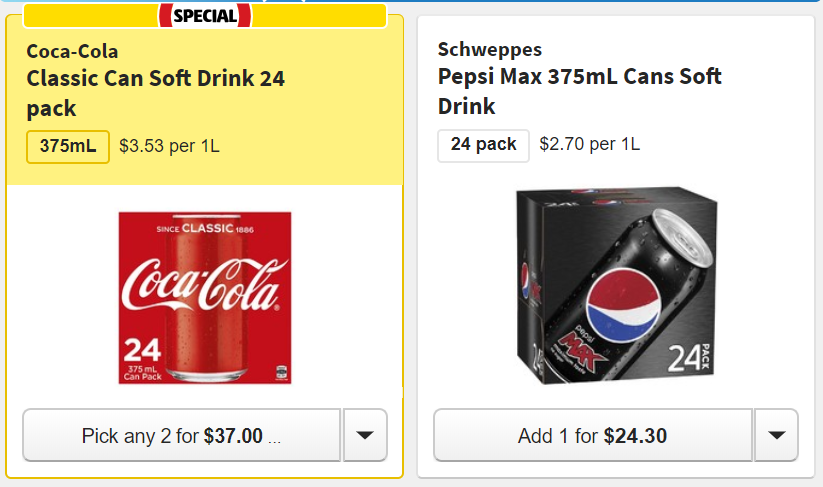Click the $2.70 per 1L unit price

[x=589, y=145]
